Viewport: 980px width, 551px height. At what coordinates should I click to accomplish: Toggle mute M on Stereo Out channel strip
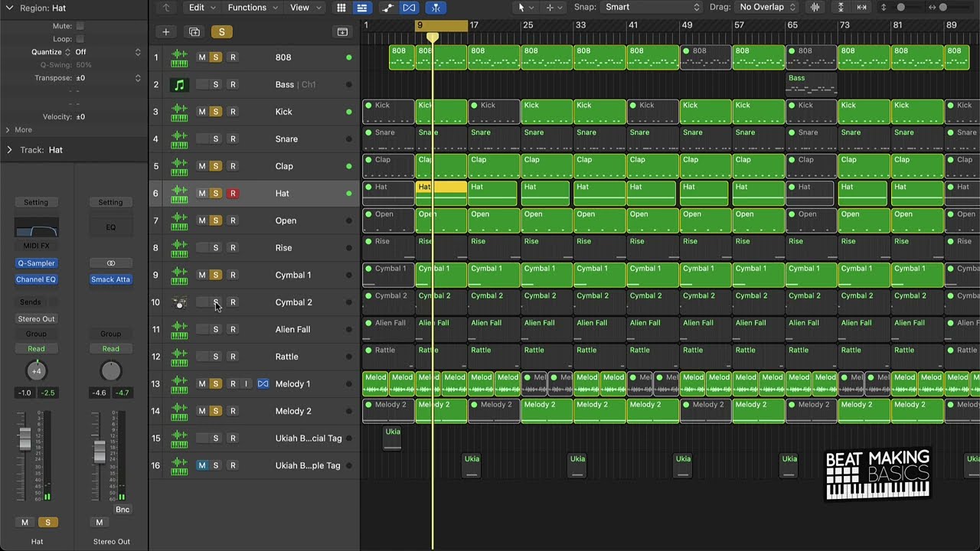99,523
